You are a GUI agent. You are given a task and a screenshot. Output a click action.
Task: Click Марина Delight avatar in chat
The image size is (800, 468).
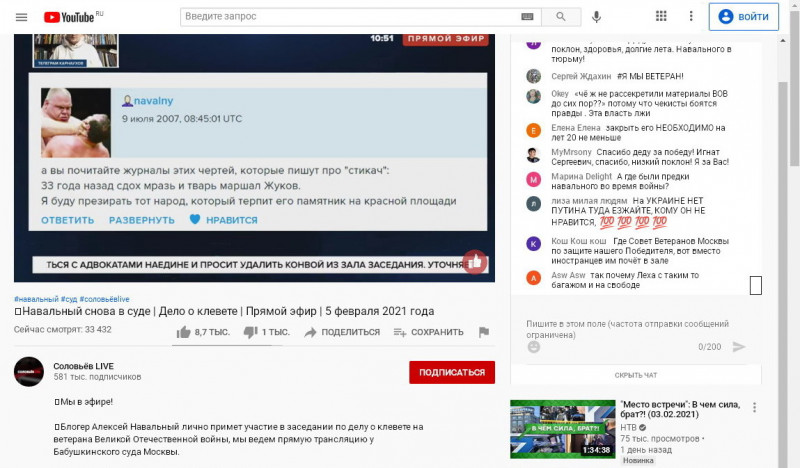pos(534,180)
